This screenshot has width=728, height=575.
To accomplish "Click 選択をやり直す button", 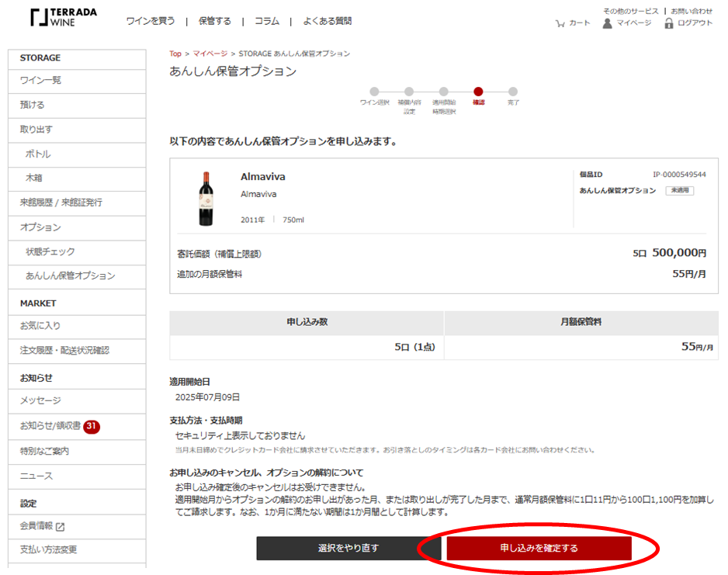I will [x=348, y=548].
